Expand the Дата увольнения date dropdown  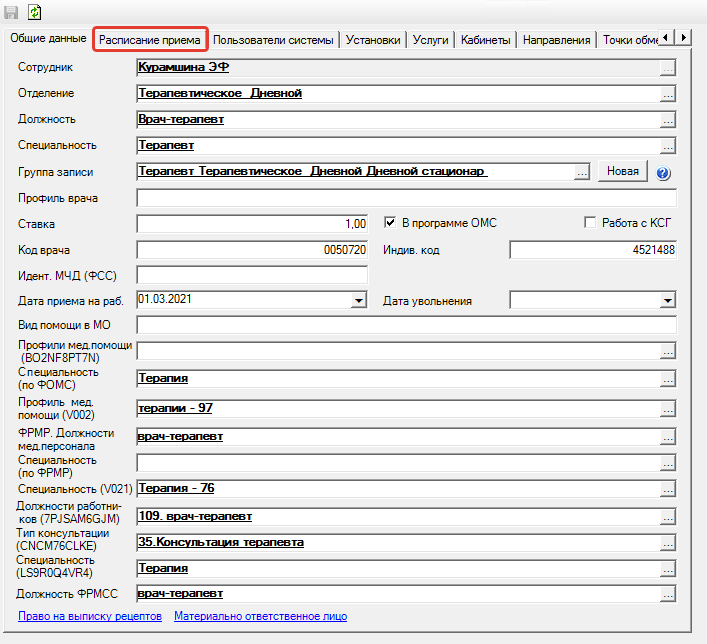pos(668,300)
